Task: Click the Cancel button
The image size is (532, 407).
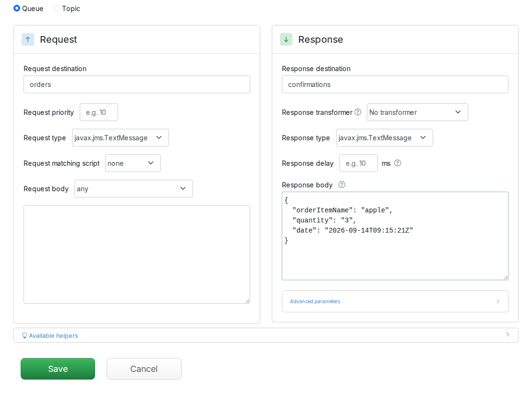Action: [x=144, y=369]
